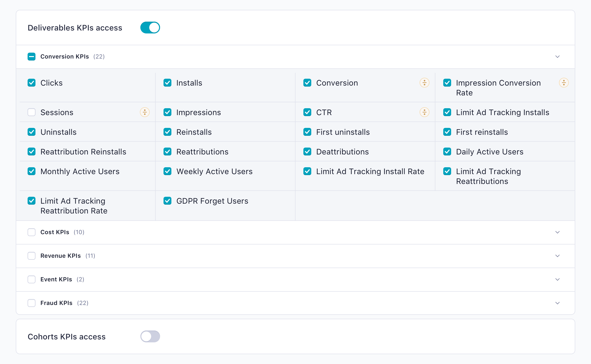Viewport: 591px width, 364px height.
Task: Expand the Fraud KPIs section chevron
Action: (558, 303)
